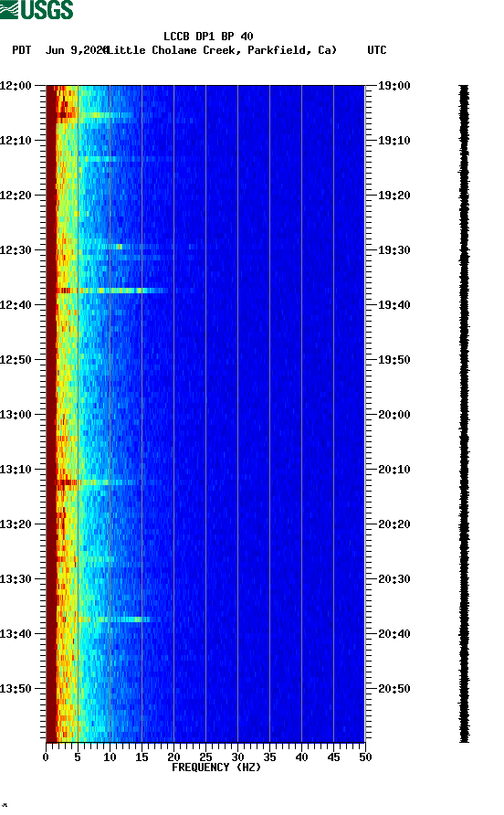504x815 pixels.
Task: Click the 30 Hz frequency tick label
Action: click(x=237, y=757)
